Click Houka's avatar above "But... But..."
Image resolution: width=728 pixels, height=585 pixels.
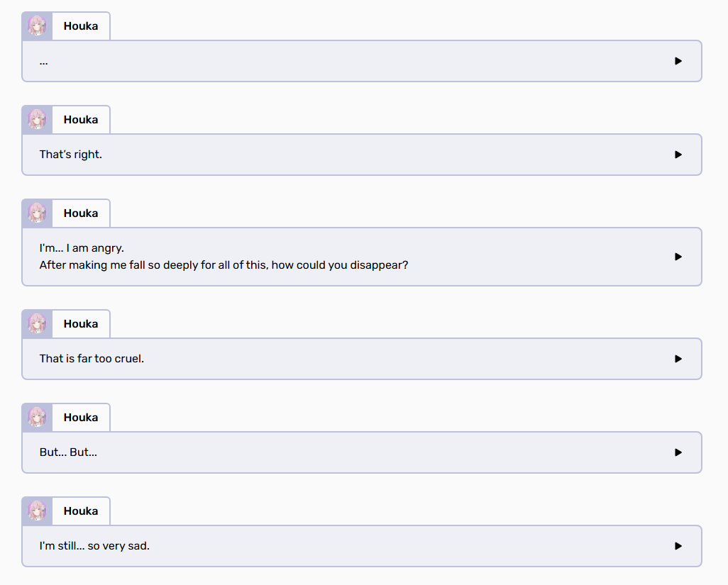point(37,418)
